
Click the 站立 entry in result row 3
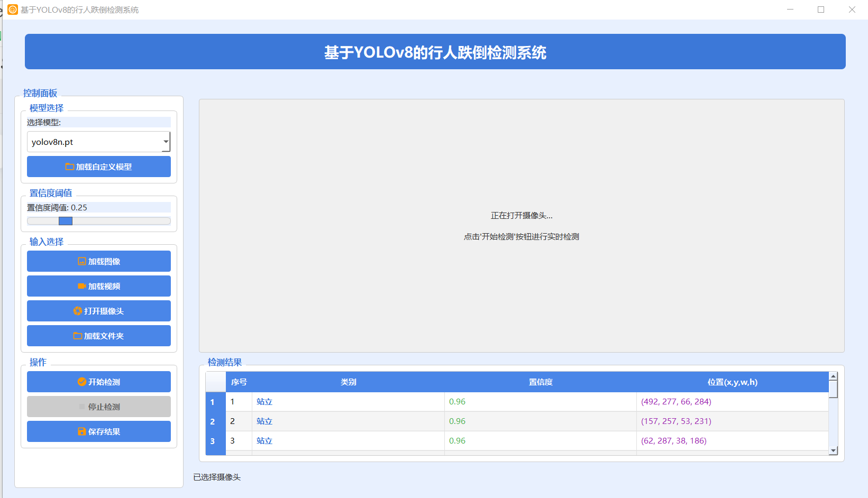coord(264,440)
